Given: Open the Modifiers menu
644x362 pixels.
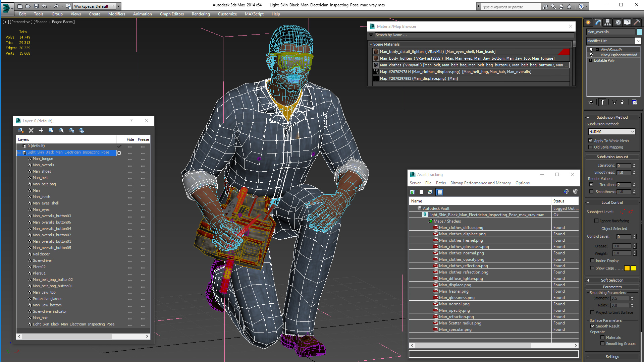Looking at the screenshot, I should [x=117, y=14].
